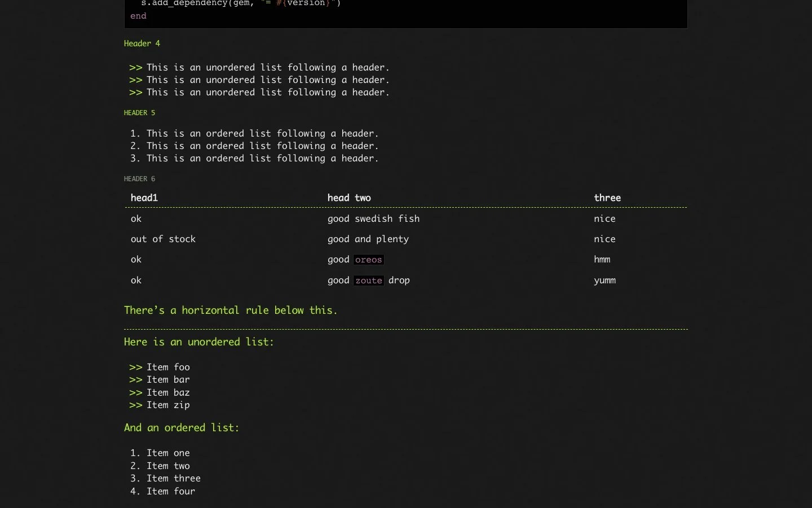Click the 'HEADER 5' heading
Screen dimensions: 812x508
click(x=139, y=113)
